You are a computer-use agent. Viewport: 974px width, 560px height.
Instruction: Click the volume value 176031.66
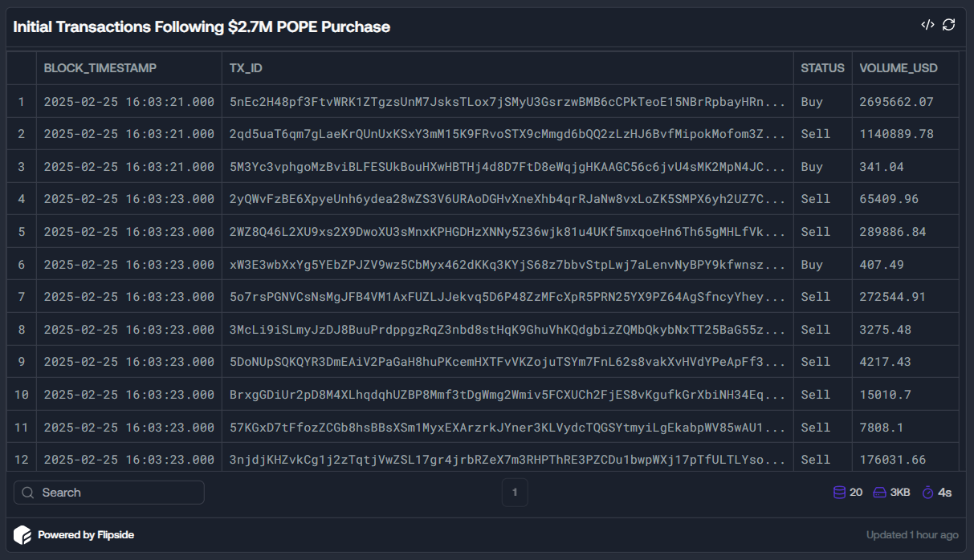click(892, 460)
